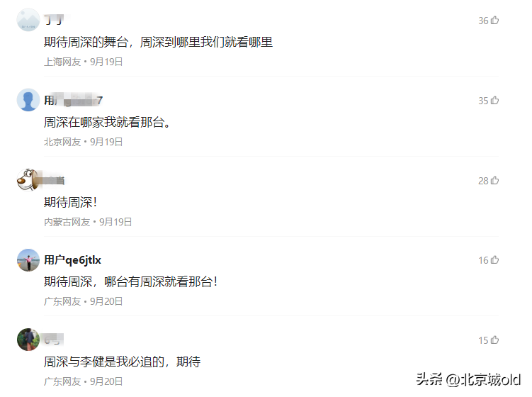This screenshot has height=397, width=532.
Task: Select comment '周深与李健是我必追的，期待'
Action: [x=122, y=362]
